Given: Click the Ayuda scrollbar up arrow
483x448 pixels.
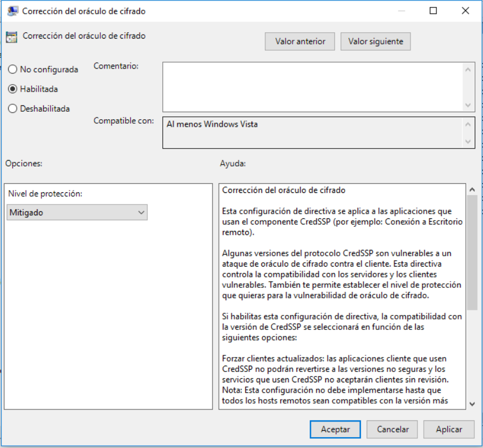Looking at the screenshot, I should [x=472, y=189].
